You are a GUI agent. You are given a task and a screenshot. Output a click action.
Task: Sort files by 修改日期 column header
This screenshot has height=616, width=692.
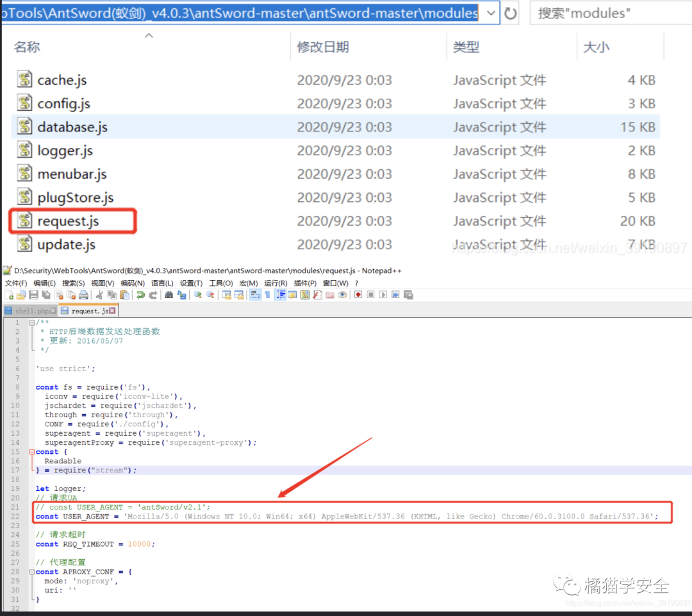pyautogui.click(x=323, y=47)
